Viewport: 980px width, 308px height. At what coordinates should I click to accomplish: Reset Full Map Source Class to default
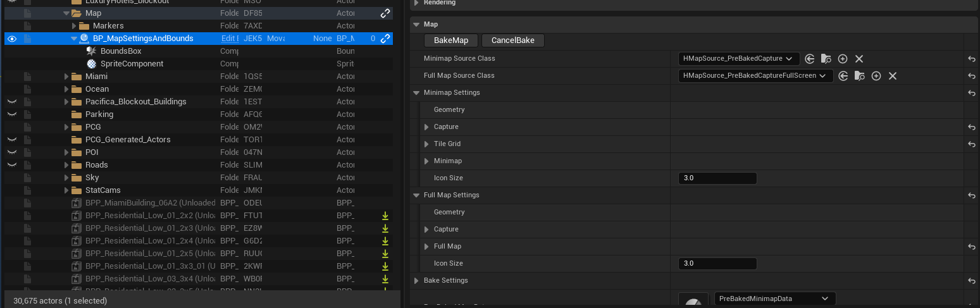972,76
